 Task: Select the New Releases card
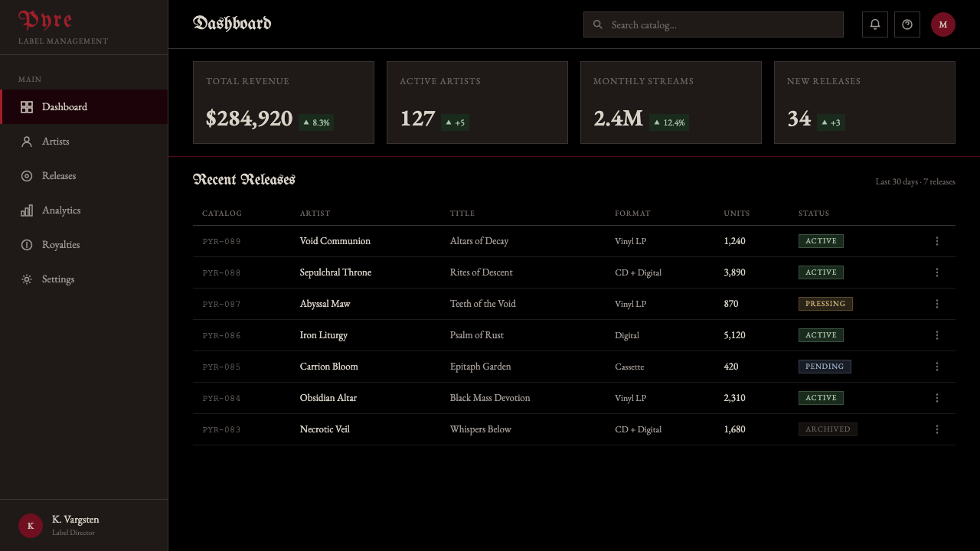tap(864, 103)
